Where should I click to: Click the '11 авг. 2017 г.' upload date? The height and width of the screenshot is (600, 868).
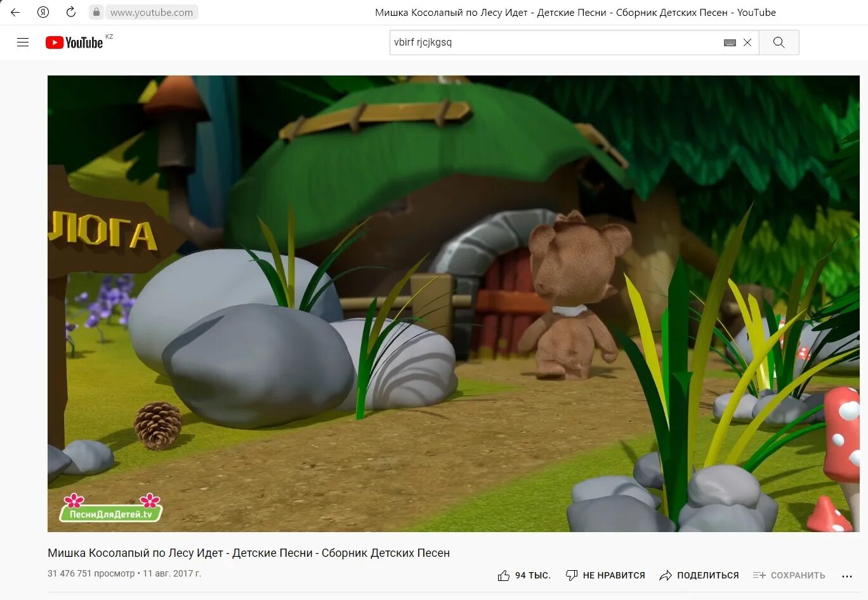point(172,573)
